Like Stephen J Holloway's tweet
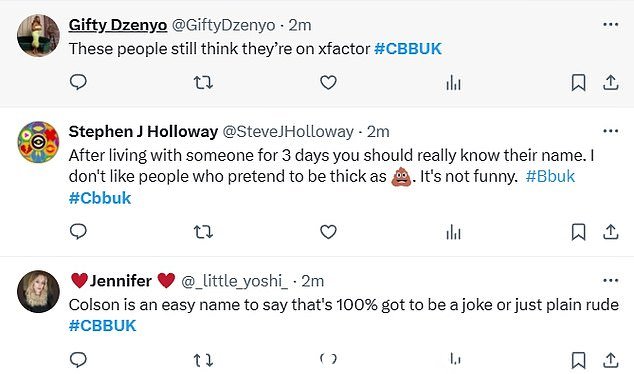634x374 pixels. 328,232
